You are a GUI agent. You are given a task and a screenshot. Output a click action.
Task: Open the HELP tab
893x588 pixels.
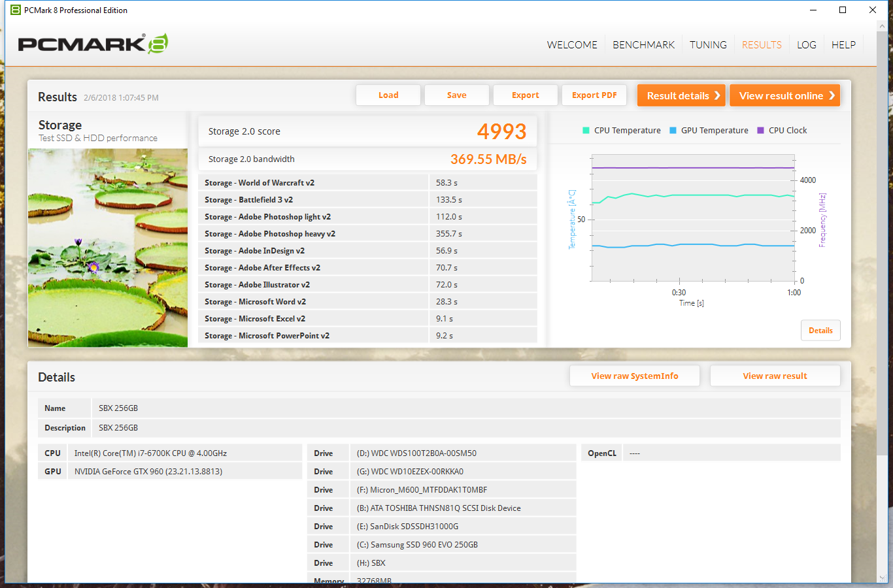click(843, 45)
